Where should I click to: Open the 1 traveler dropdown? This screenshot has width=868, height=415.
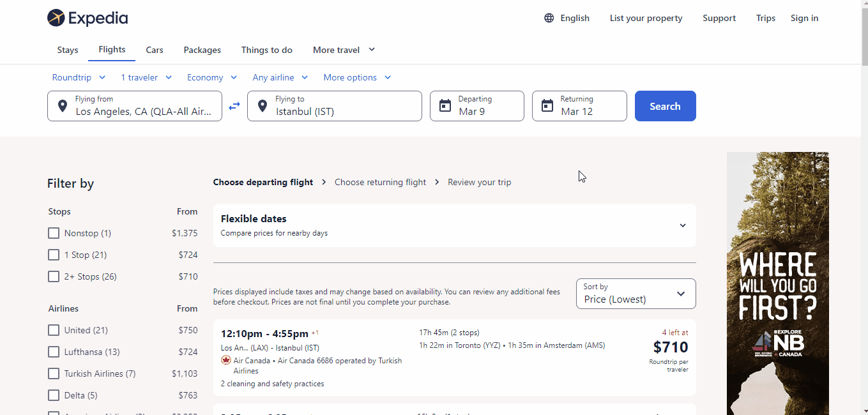pyautogui.click(x=146, y=77)
